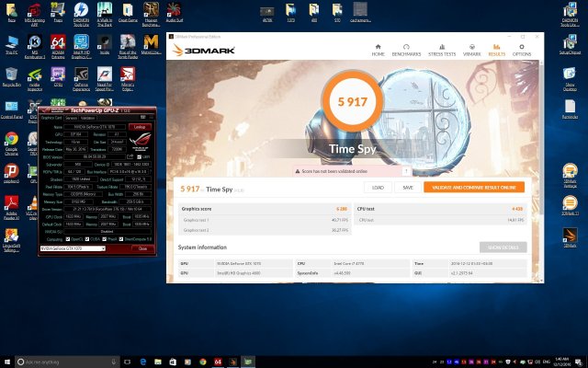This screenshot has width=588, height=368.
Task: Open 3DMark Options gear
Action: click(522, 51)
